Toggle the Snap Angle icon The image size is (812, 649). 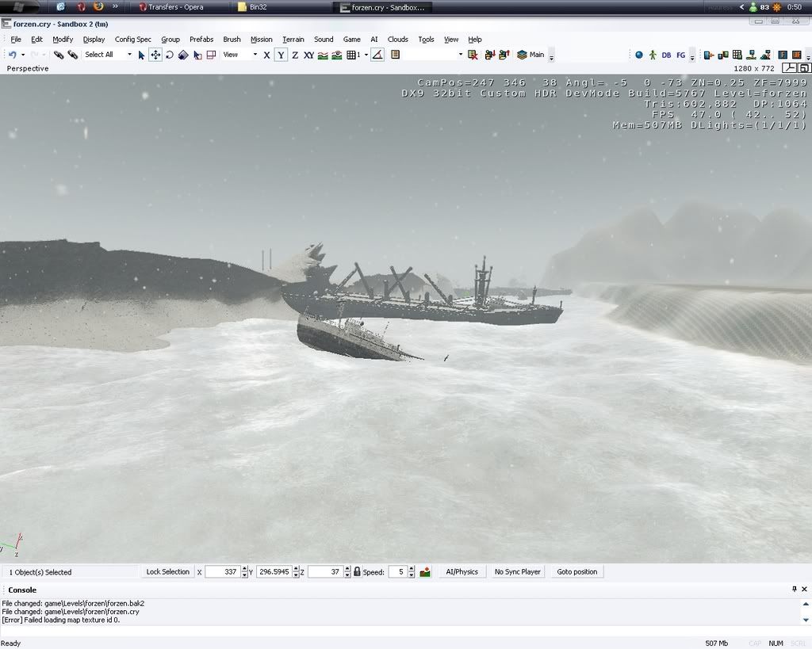pos(377,55)
